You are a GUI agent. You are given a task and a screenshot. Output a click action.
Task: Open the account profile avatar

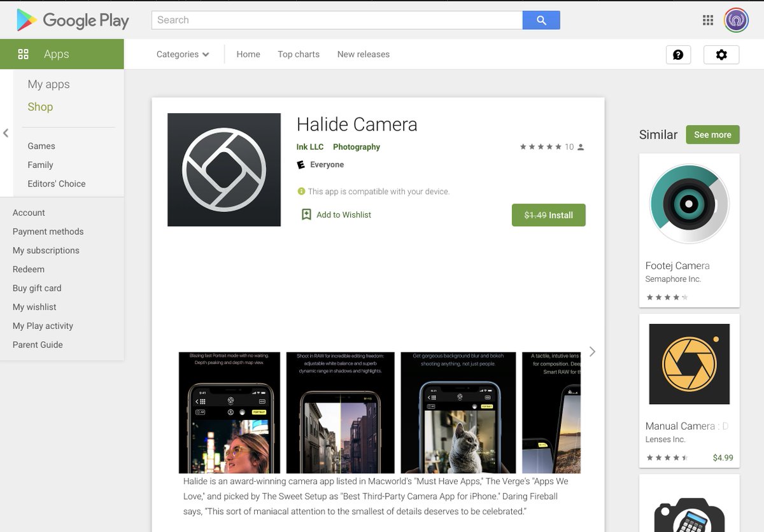737,20
